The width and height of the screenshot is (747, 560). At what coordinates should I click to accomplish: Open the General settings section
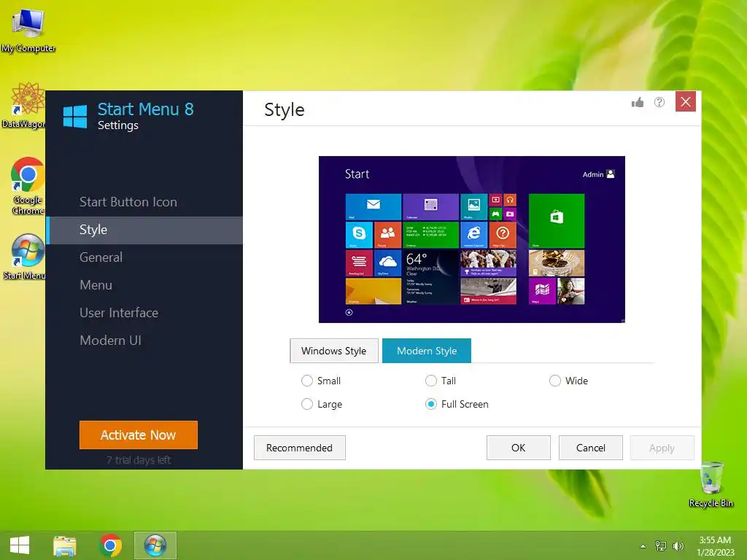[101, 257]
